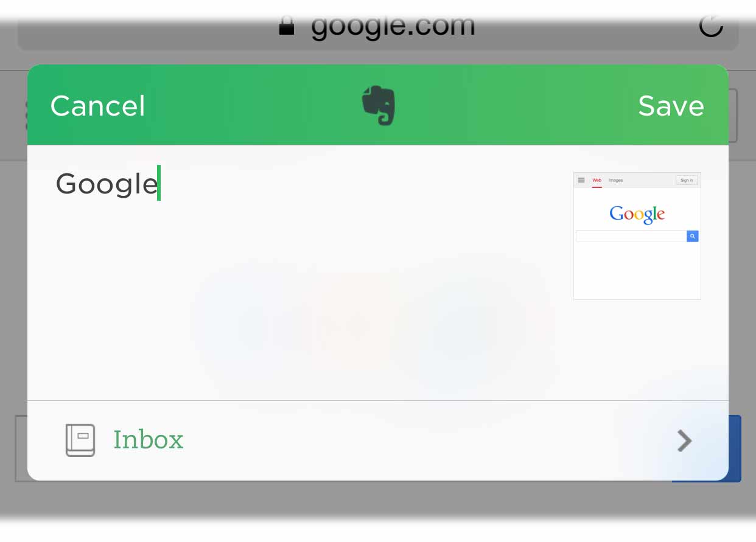This screenshot has height=542, width=756.
Task: Click the notebook icon beside Inbox
Action: point(80,440)
